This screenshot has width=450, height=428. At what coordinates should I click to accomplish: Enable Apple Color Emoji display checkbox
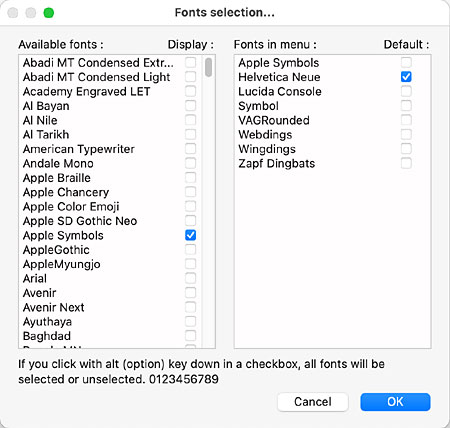[190, 206]
